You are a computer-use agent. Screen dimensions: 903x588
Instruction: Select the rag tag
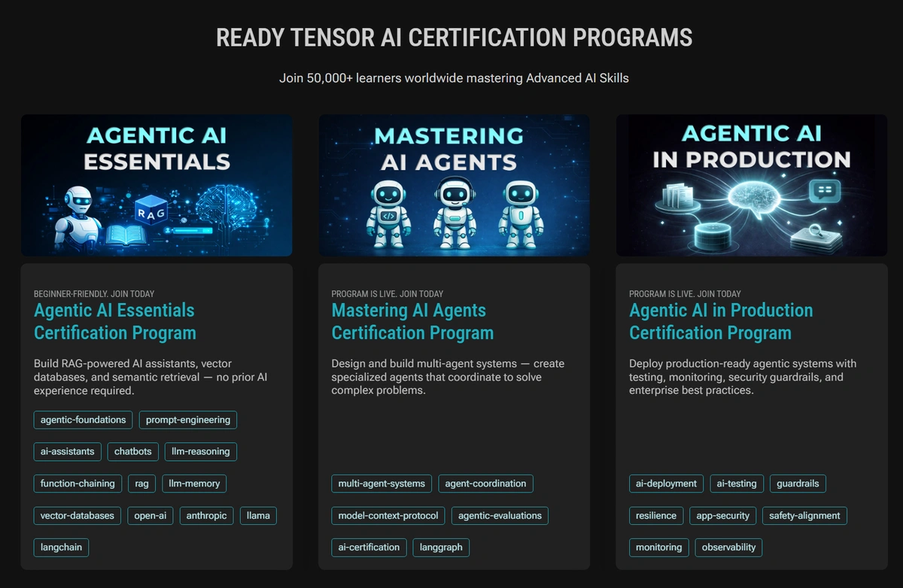[x=142, y=483]
